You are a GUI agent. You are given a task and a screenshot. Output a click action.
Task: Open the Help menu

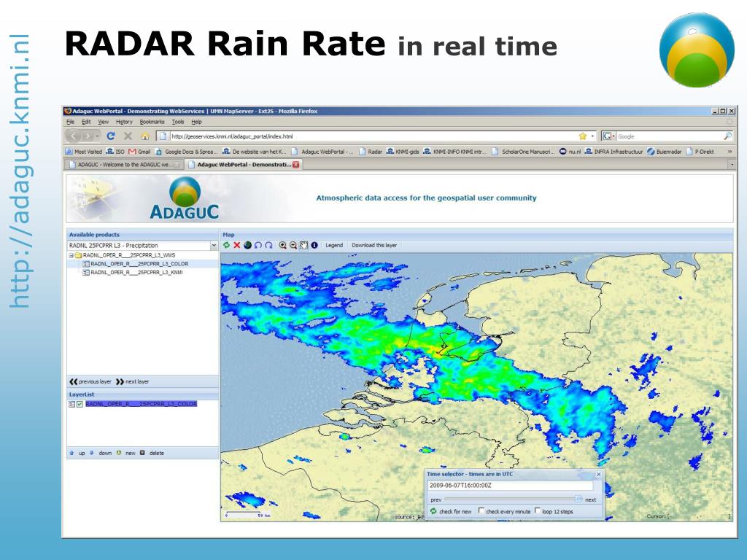(197, 122)
